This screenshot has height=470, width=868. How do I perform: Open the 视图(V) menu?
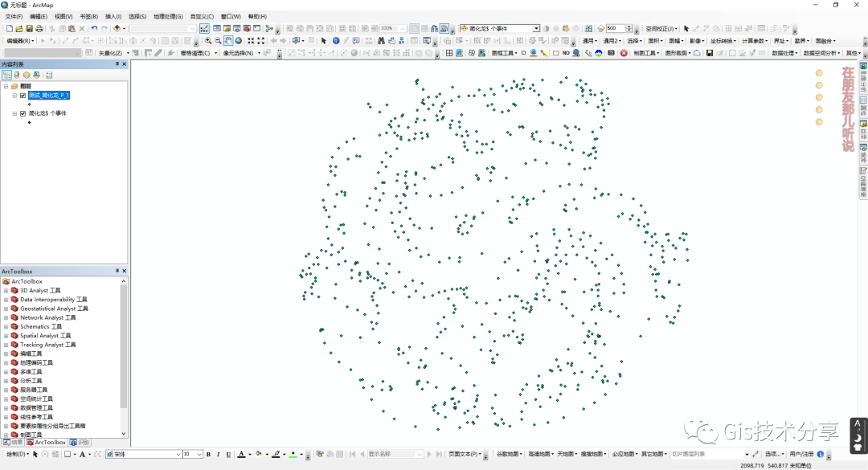[63, 16]
